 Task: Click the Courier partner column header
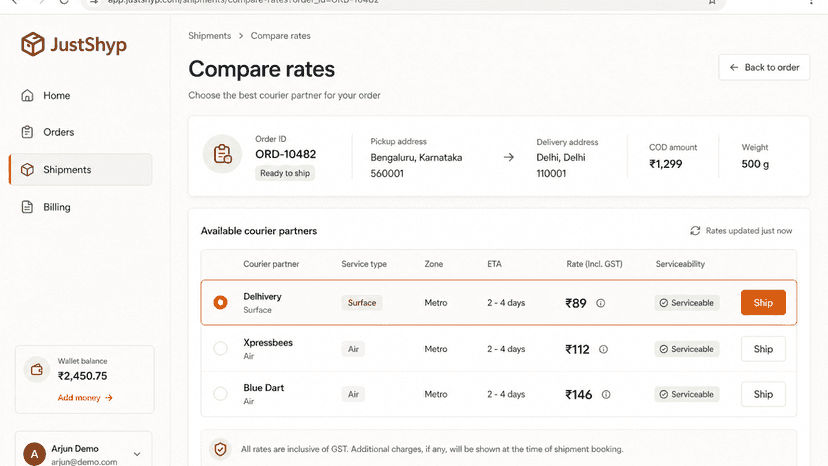(271, 264)
